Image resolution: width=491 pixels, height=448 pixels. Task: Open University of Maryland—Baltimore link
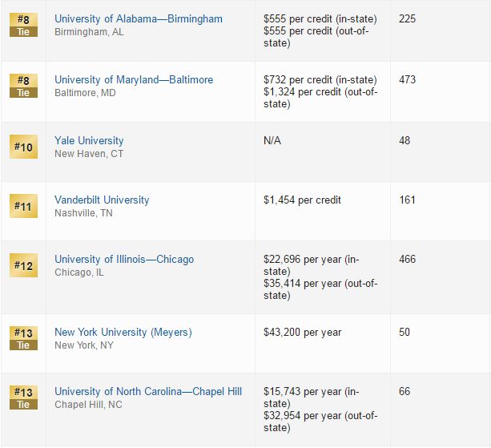coord(134,79)
